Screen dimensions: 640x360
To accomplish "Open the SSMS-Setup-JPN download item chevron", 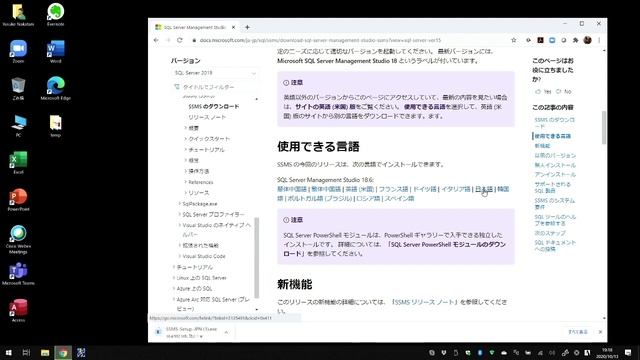I will (227, 332).
